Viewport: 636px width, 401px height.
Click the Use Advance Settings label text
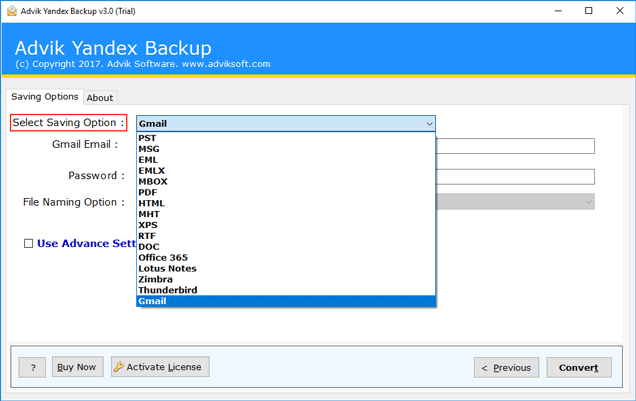(x=86, y=243)
